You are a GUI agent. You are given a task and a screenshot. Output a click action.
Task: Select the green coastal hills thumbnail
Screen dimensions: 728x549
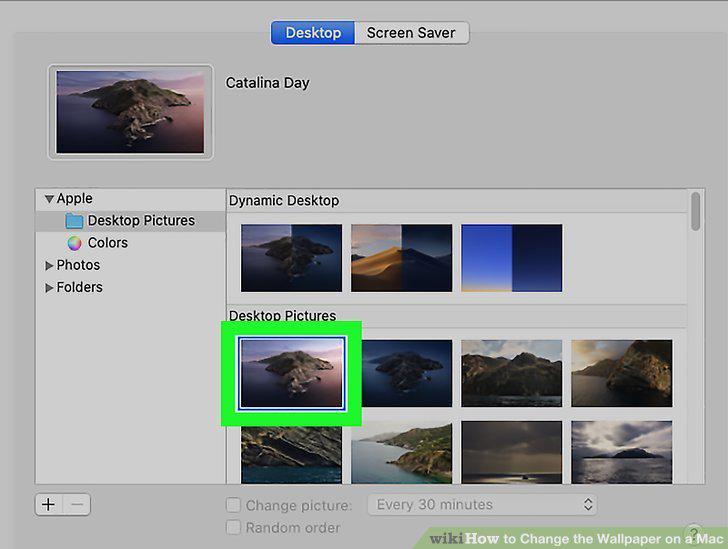[x=402, y=453]
